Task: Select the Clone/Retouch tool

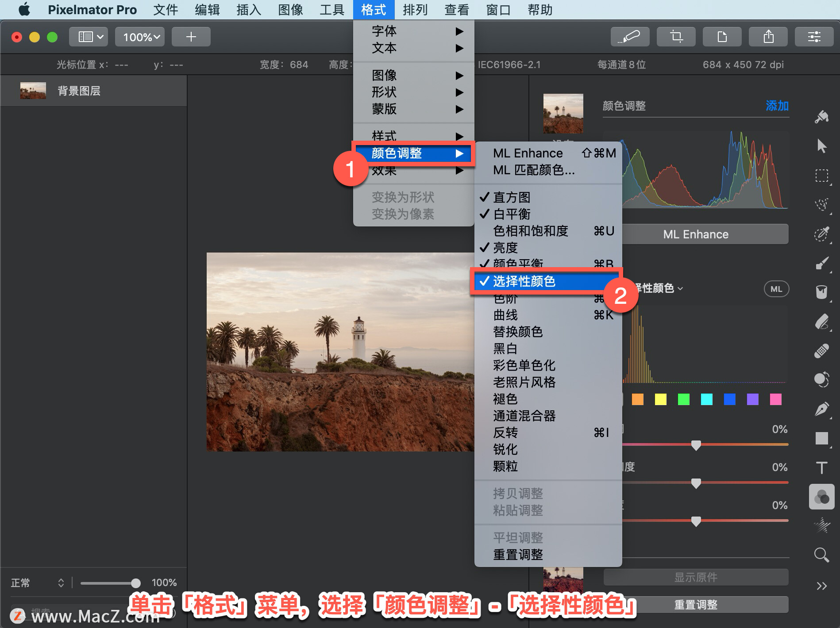Action: point(822,380)
